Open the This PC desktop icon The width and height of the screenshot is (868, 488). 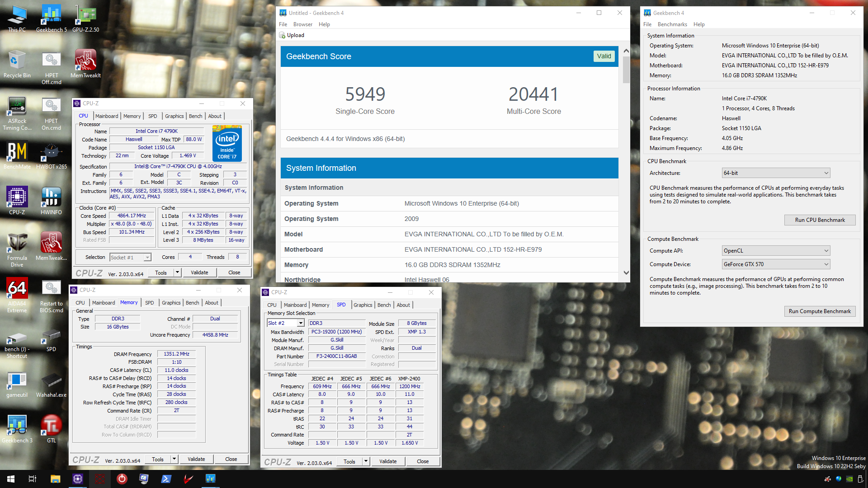(17, 18)
